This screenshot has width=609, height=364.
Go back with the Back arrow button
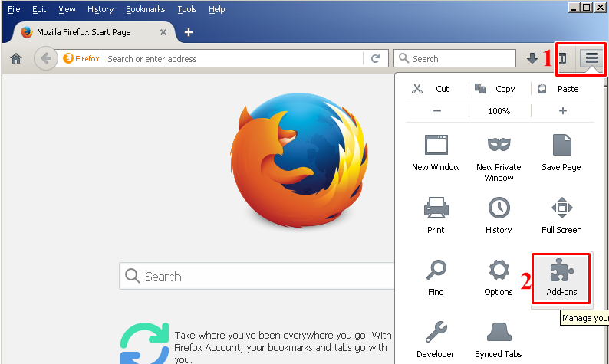click(x=46, y=58)
